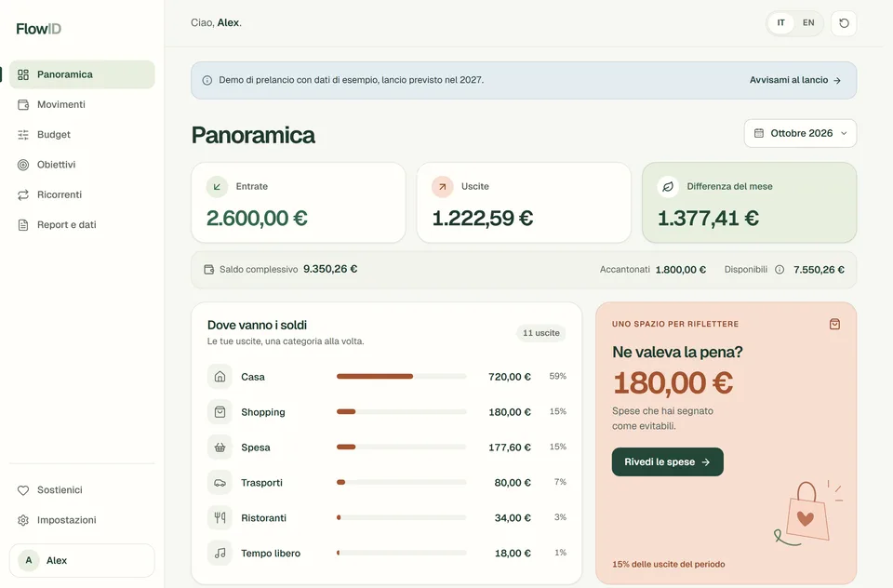The image size is (893, 588).
Task: Click the Spesa 177,60 € amount
Action: click(510, 448)
